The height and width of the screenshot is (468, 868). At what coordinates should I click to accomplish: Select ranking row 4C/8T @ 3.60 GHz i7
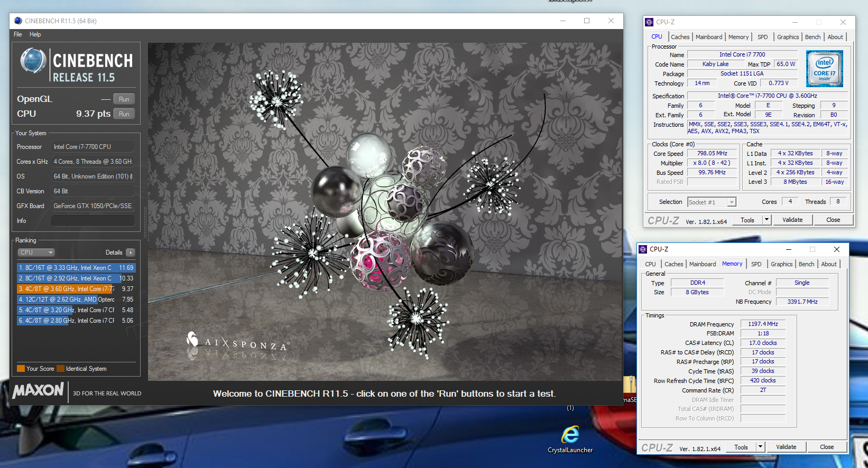pos(76,289)
